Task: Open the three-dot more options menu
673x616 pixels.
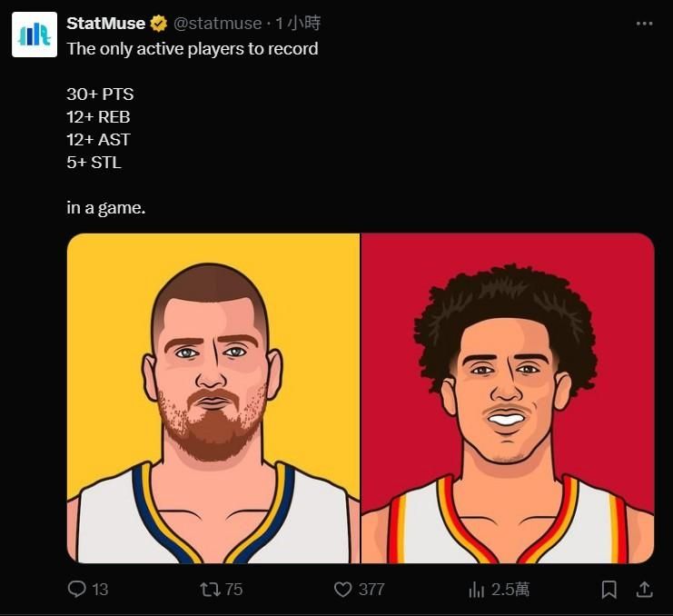Action: tap(644, 24)
